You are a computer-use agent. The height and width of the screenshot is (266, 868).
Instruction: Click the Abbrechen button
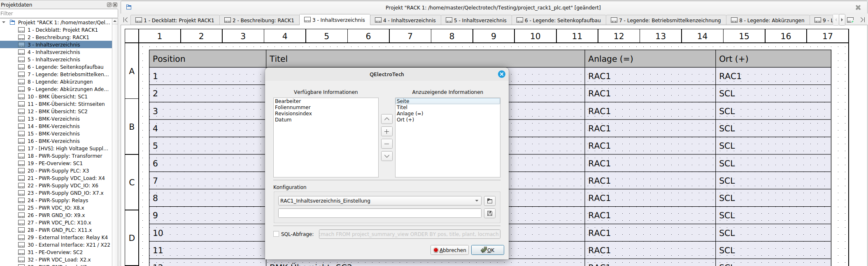pos(449,250)
